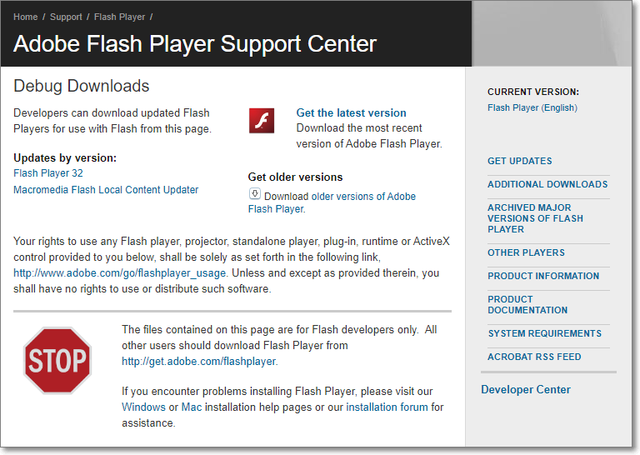
Task: Open Archived Major Versions of Flash Player
Action: coord(535,218)
